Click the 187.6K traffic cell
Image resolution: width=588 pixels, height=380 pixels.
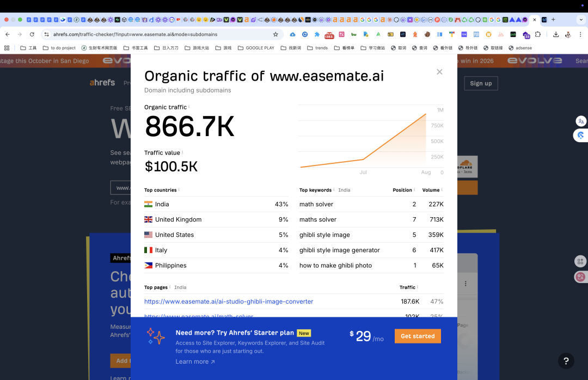click(x=410, y=301)
